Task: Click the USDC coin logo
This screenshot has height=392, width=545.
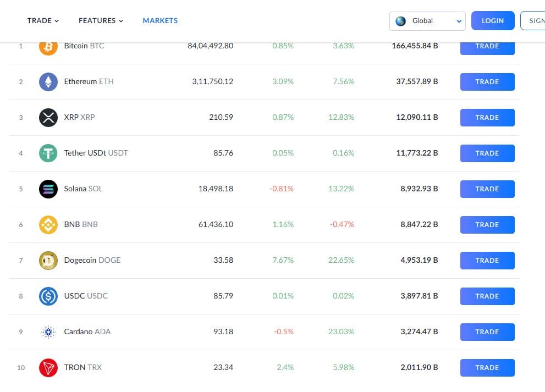Action: point(48,296)
